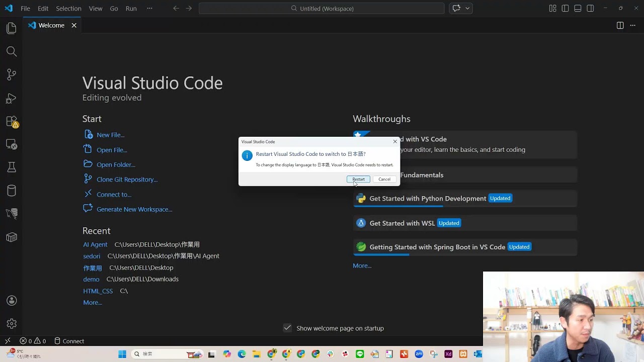644x362 pixels.
Task: Open the Explorer view in activity bar
Action: coord(12,29)
